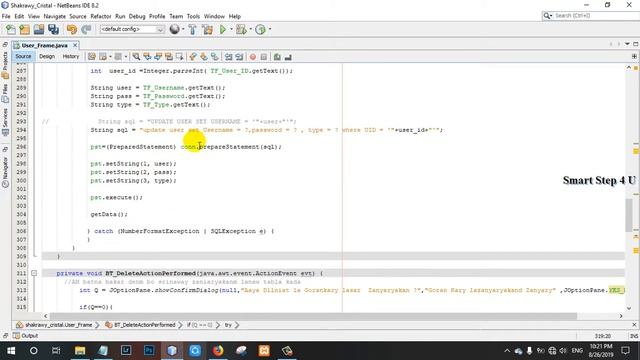Click the New Project toolbar icon
This screenshot has width=640, height=360.
24,29
